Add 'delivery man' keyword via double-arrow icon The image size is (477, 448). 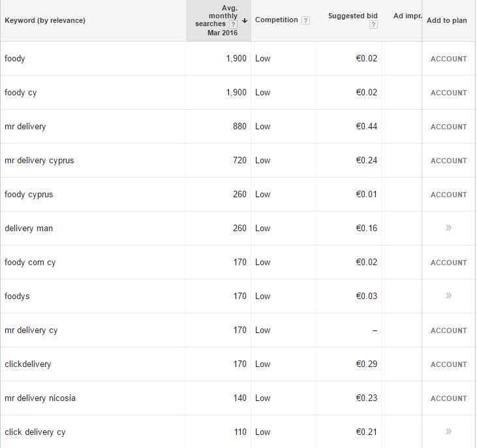[x=448, y=228]
